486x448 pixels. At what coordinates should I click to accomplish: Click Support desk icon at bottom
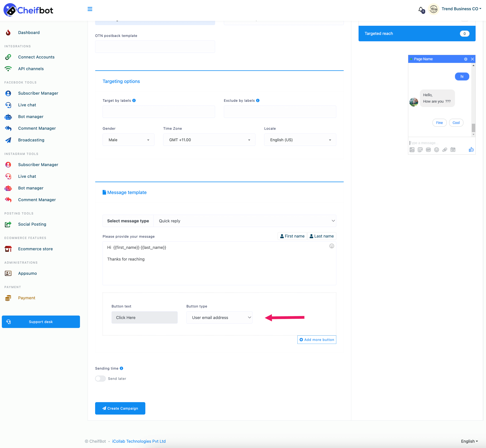[9, 321]
